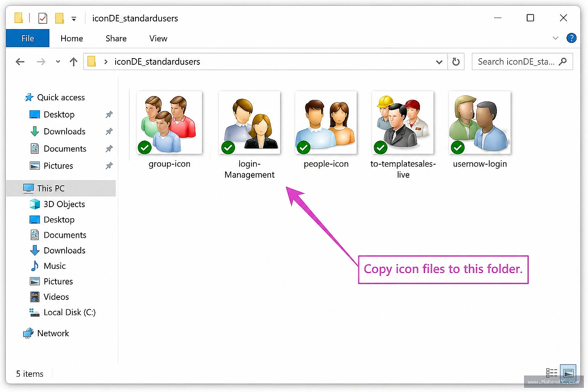Maximize the iconDE_standardusers window
588x392 pixels.
pyautogui.click(x=530, y=18)
